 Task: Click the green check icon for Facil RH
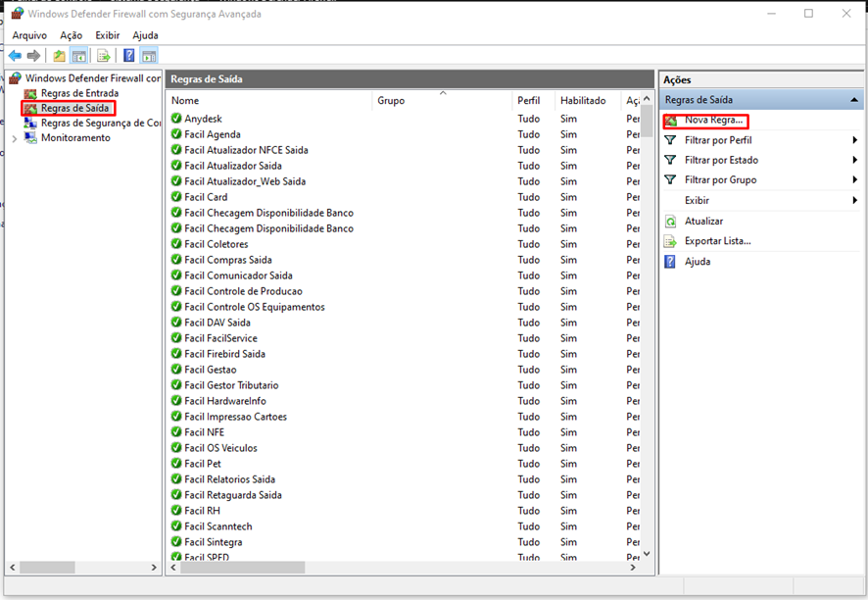click(x=176, y=510)
